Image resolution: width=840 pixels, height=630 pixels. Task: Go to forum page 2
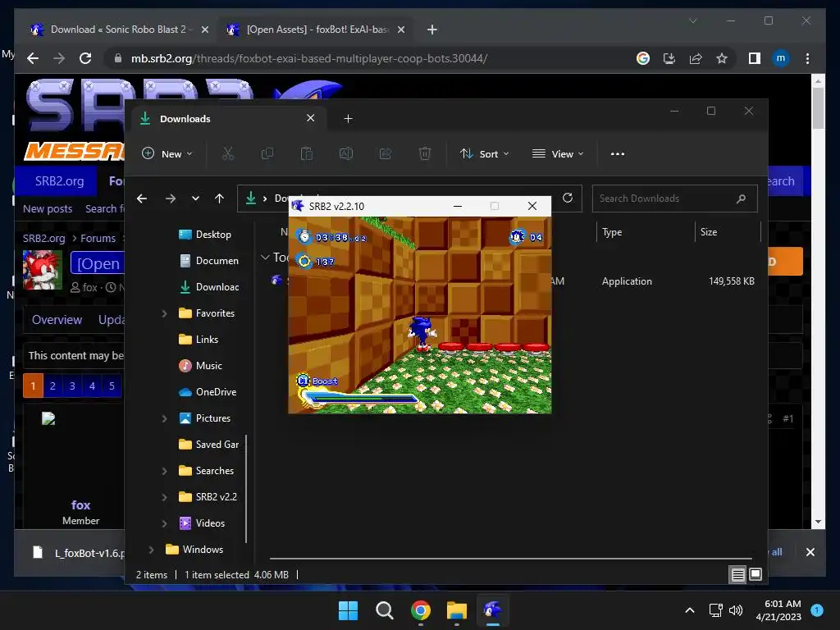click(52, 386)
